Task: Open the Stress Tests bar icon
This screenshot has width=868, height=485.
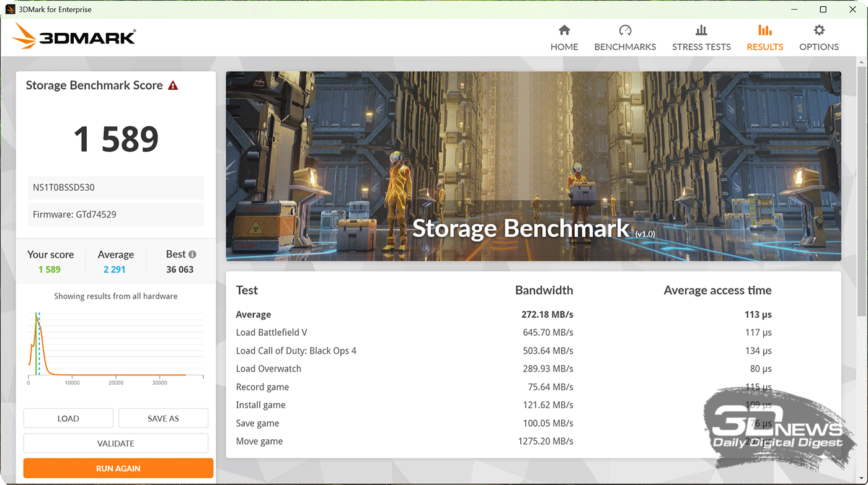Action: [701, 30]
